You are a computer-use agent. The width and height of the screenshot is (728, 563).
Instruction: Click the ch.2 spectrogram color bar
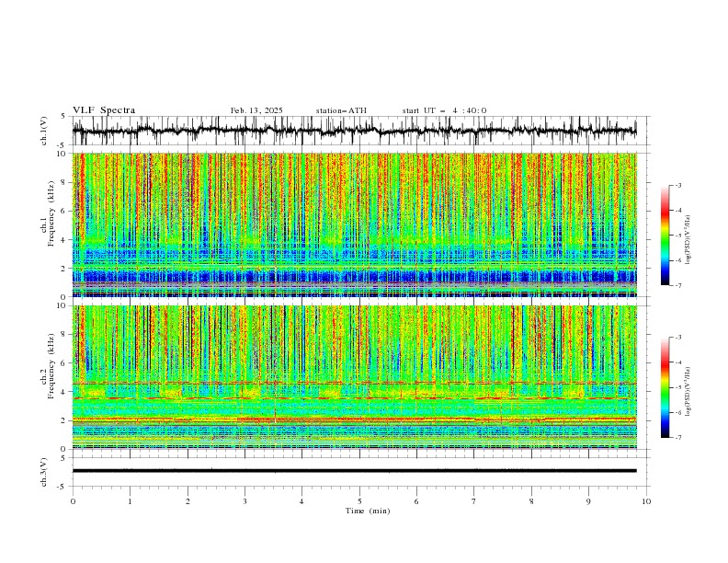click(665, 387)
